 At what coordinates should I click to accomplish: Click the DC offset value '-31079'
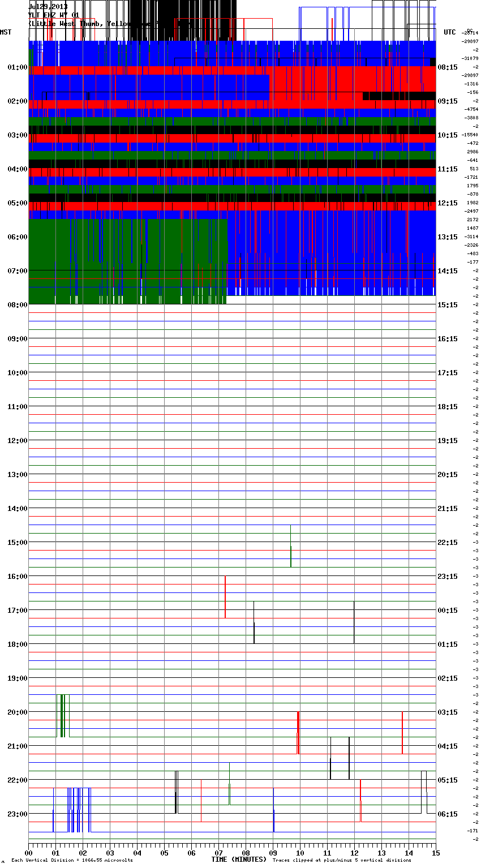point(470,58)
